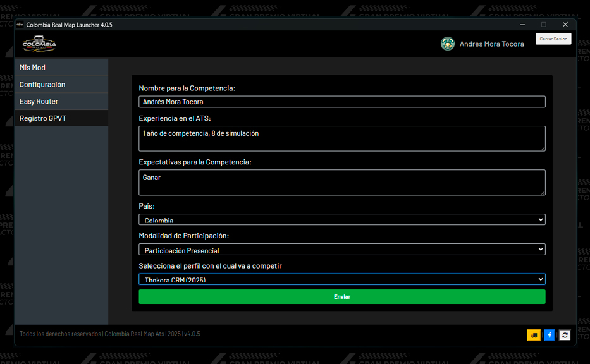Click the user avatar next to Andres Mora Tocora
Screen dimensions: 590x364
click(448, 44)
